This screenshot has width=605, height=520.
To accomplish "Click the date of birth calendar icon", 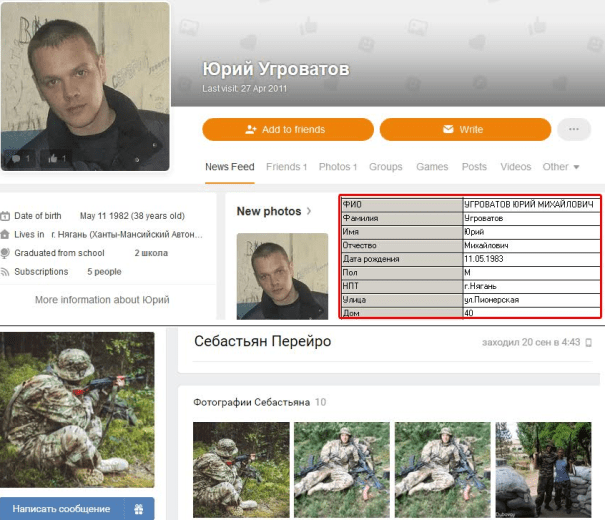I will tap(5, 216).
